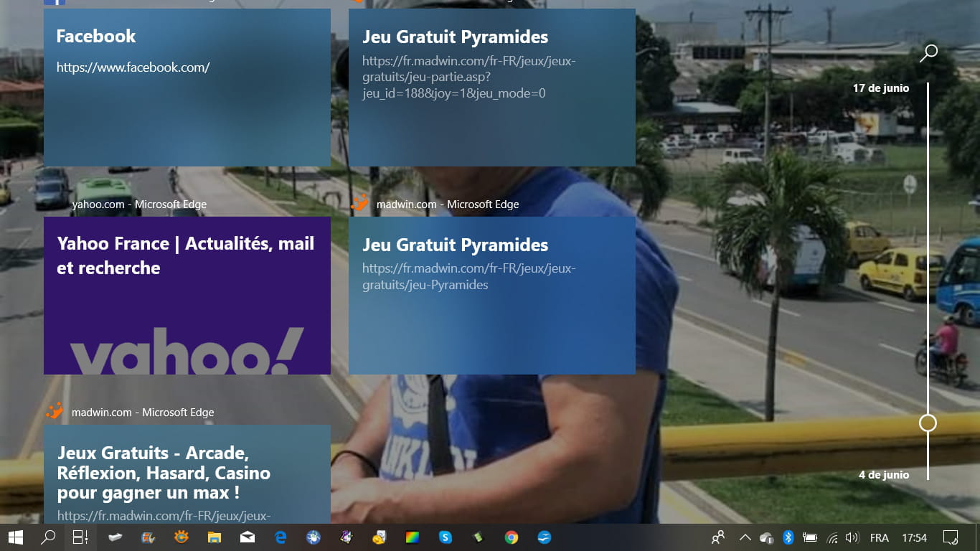The height and width of the screenshot is (551, 980).
Task: Switch the FRA input language indicator
Action: (879, 537)
